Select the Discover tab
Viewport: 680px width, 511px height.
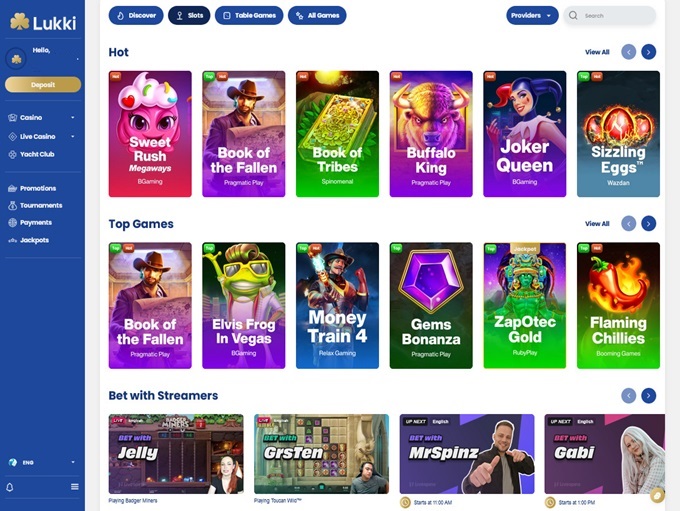136,16
